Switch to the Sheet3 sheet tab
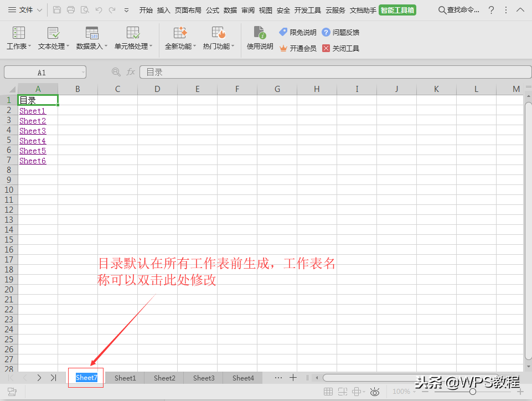This screenshot has width=532, height=401. (x=204, y=378)
